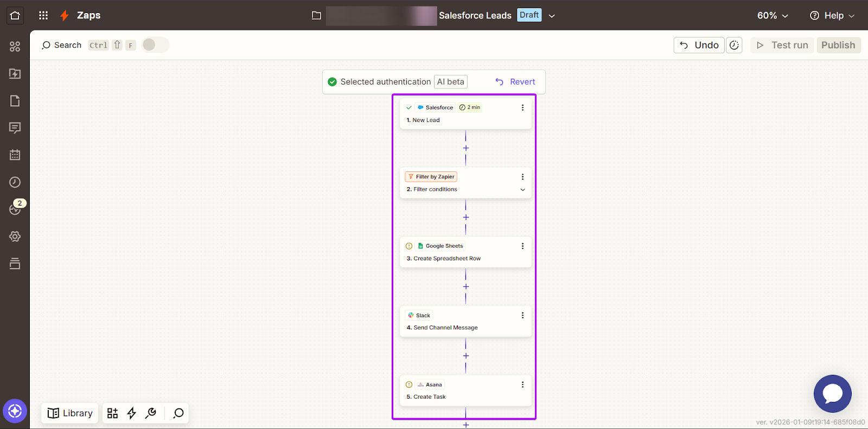
Task: Click the Selected authentication text
Action: point(386,82)
